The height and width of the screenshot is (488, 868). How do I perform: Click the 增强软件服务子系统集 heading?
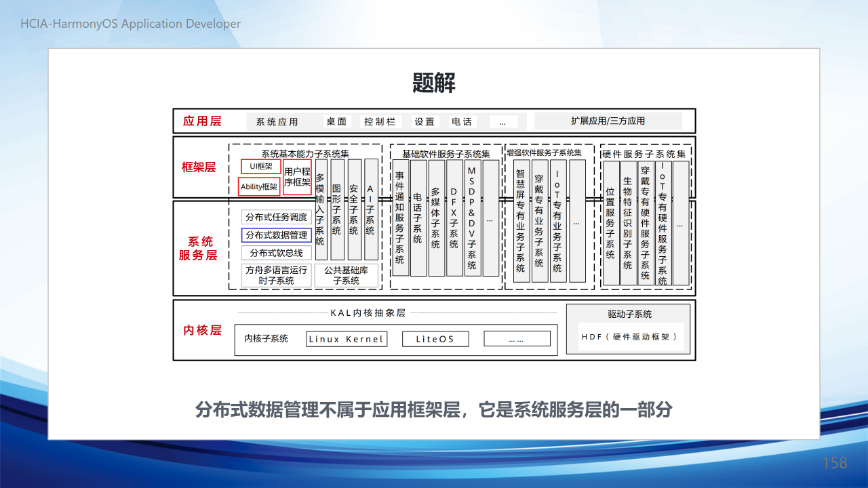click(x=544, y=153)
